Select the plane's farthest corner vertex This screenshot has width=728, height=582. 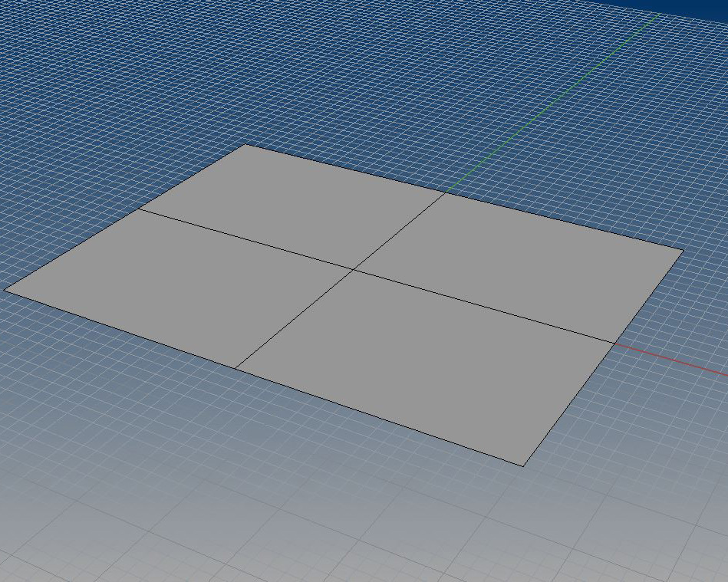pos(245,144)
